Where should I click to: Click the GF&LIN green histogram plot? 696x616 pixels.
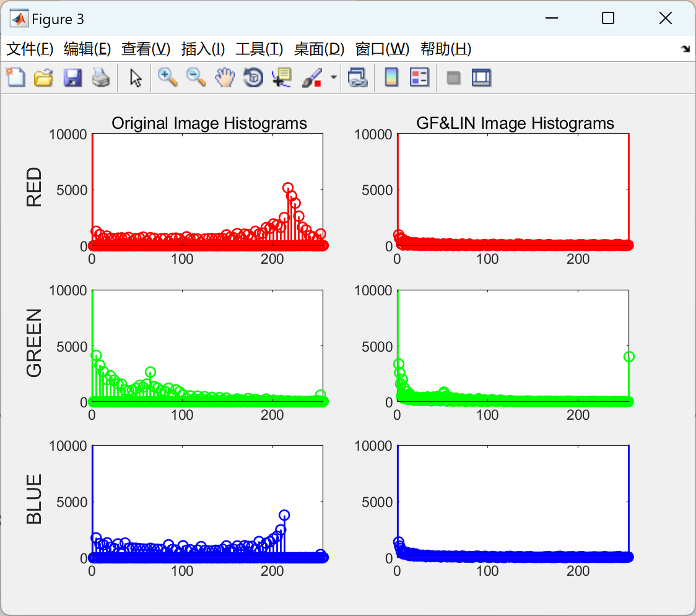pos(513,346)
